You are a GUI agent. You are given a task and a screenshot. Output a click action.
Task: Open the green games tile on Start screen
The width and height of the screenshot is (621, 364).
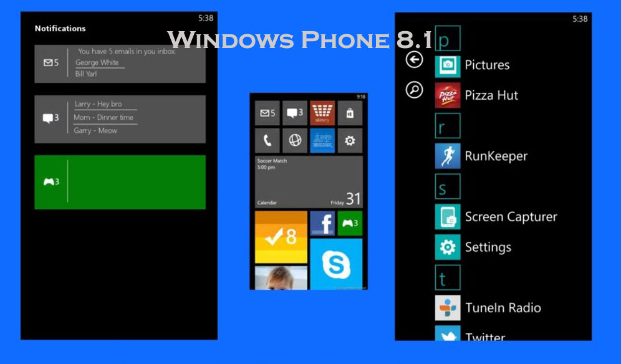pos(350,223)
